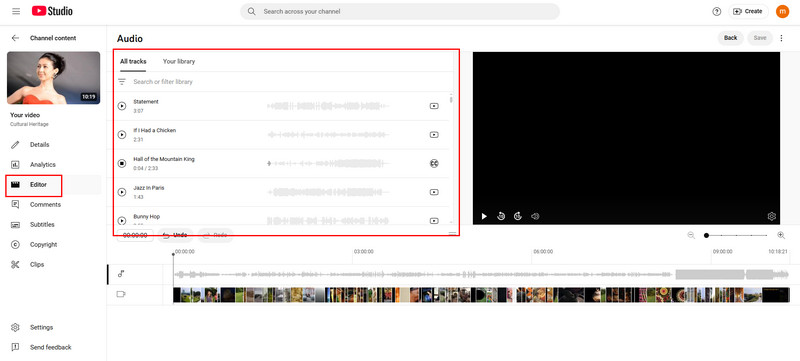Click the rewind 10 seconds button
This screenshot has height=361, width=800.
coord(501,216)
